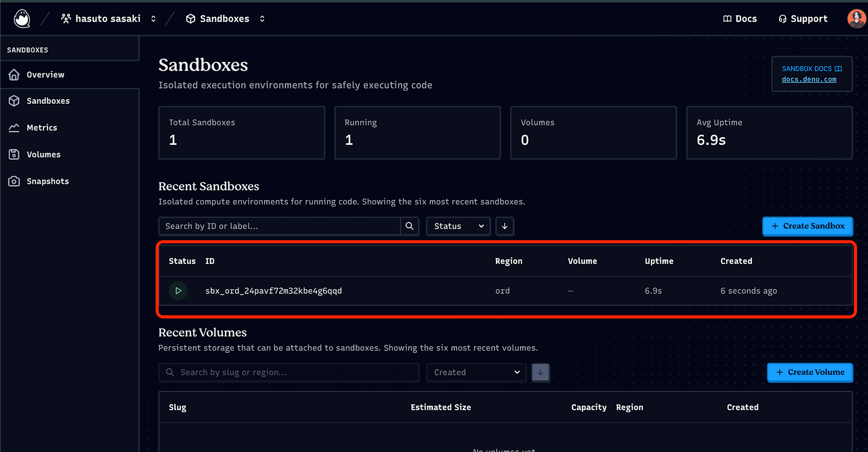Open Metrics in the sidebar
Screen dimensions: 868x452
[x=42, y=128]
